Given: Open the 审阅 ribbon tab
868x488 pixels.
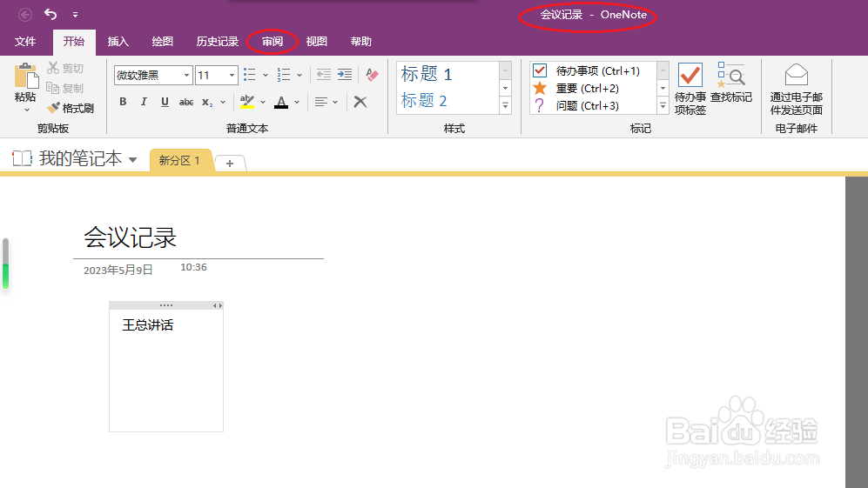Looking at the screenshot, I should pos(273,42).
